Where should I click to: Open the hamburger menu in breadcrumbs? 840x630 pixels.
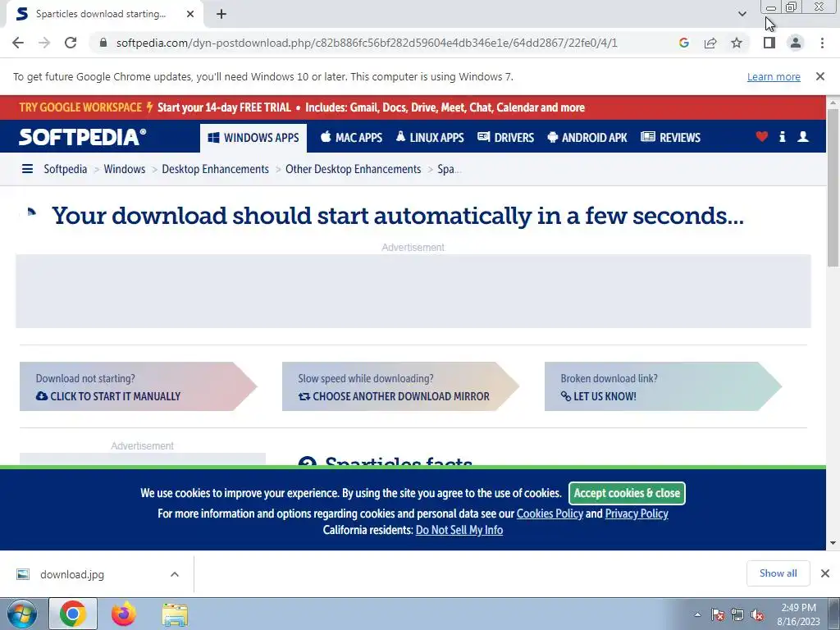[27, 169]
